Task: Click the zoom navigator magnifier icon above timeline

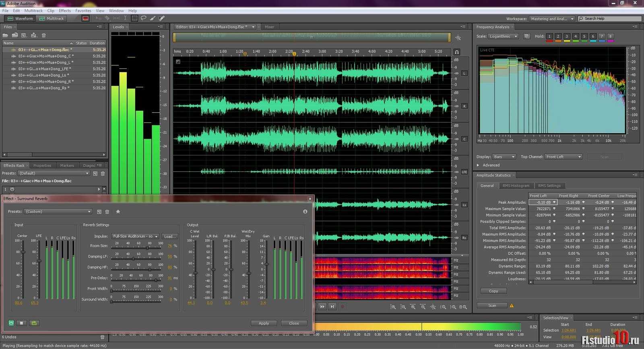Action: pos(458,38)
